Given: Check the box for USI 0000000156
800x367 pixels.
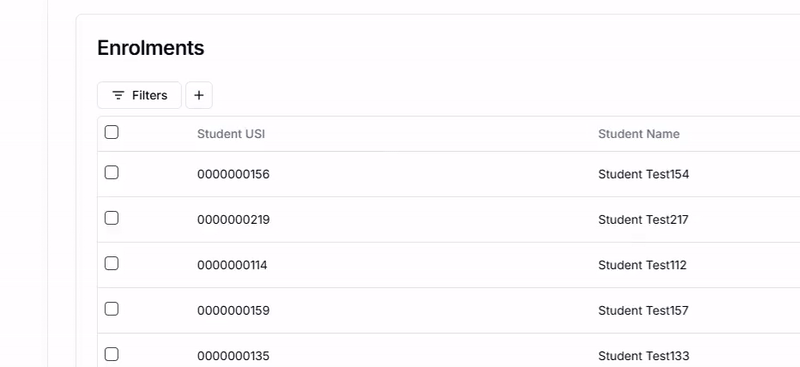Looking at the screenshot, I should [x=112, y=173].
